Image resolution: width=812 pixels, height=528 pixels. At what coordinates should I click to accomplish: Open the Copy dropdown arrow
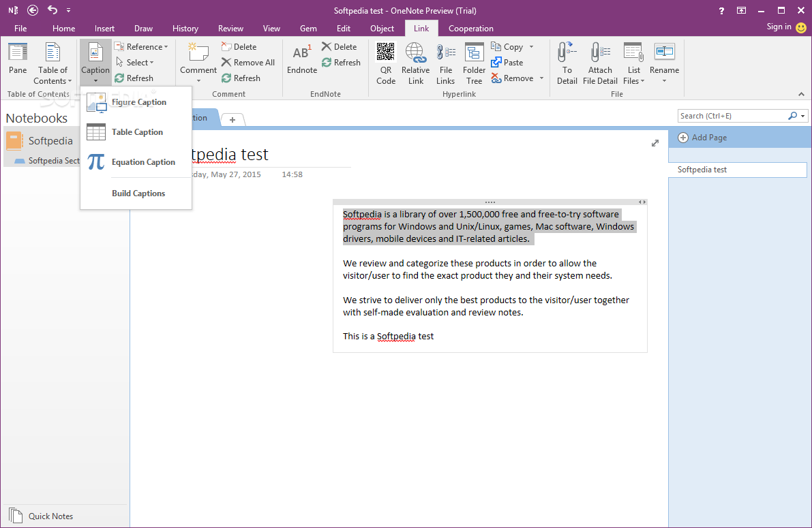tap(531, 46)
